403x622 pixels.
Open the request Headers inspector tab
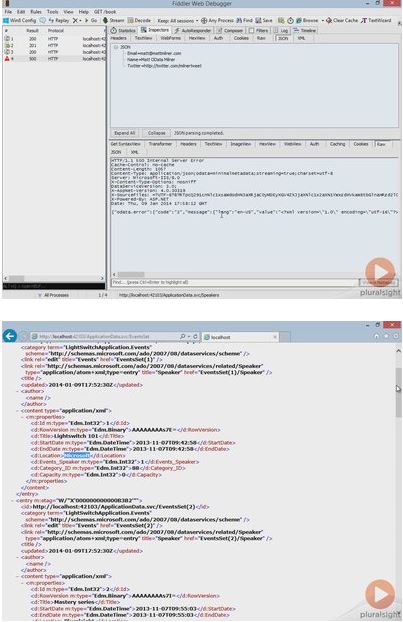119,38
